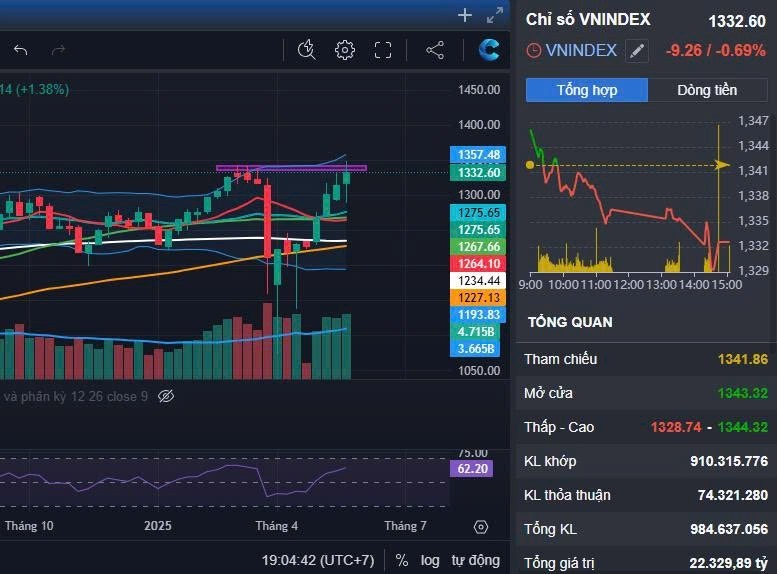Switch to Tổng hợp tab
This screenshot has width=777, height=574.
[587, 90]
